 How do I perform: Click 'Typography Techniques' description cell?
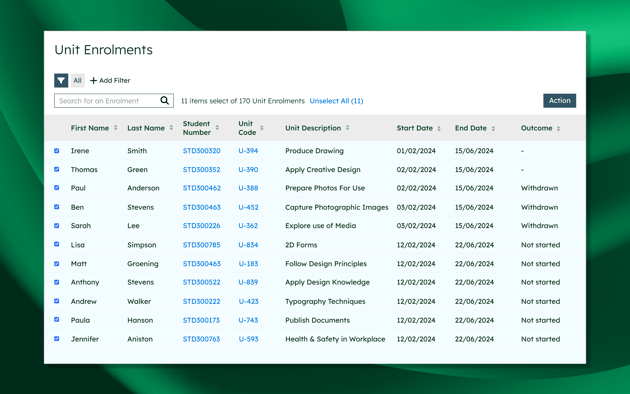coord(325,301)
